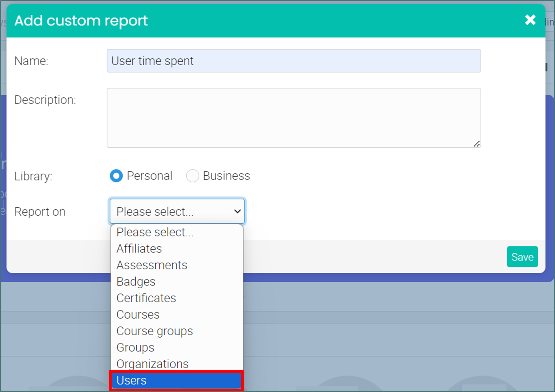Viewport: 555px width, 392px height.
Task: Choose Users from the dropdown list
Action: [x=176, y=380]
